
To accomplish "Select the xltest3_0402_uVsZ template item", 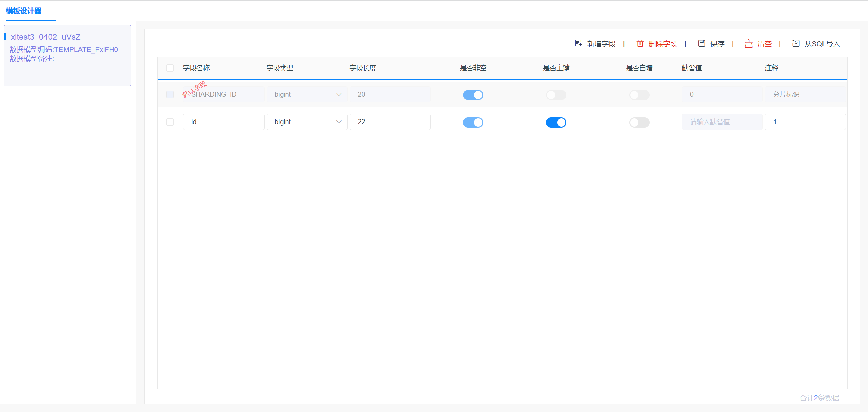I will pyautogui.click(x=46, y=37).
